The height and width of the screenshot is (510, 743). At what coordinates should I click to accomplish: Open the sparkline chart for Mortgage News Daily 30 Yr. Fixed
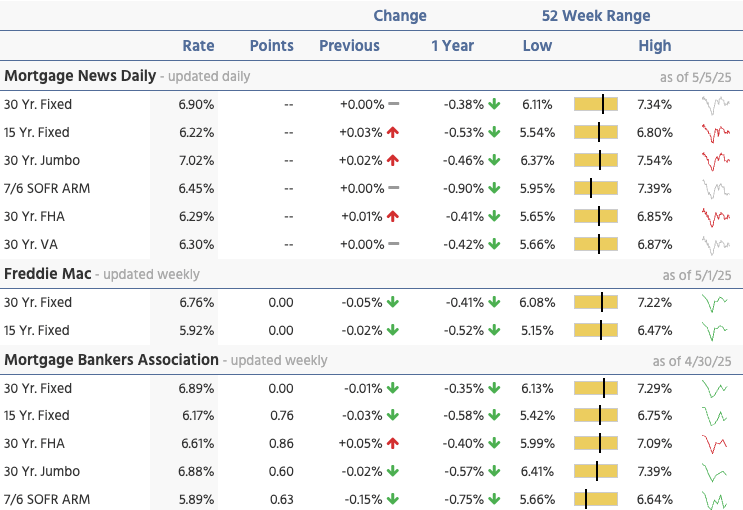coord(715,104)
